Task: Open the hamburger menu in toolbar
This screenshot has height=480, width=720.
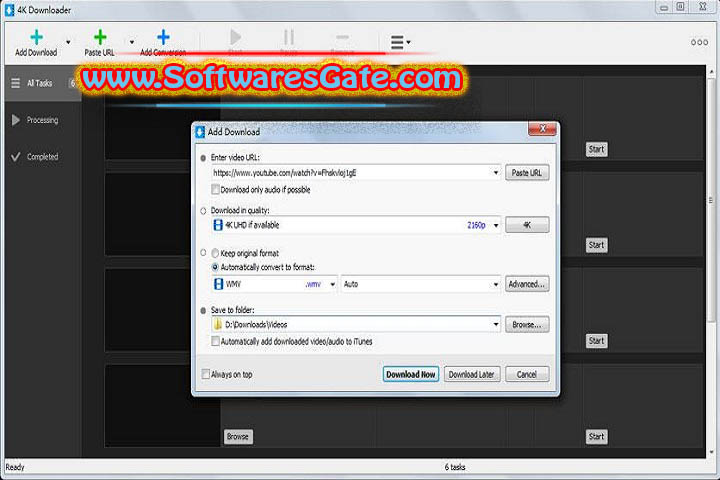Action: click(400, 42)
